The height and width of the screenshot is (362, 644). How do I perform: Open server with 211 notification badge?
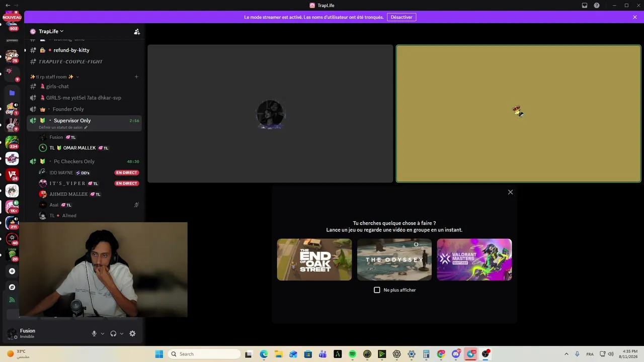[x=12, y=223]
